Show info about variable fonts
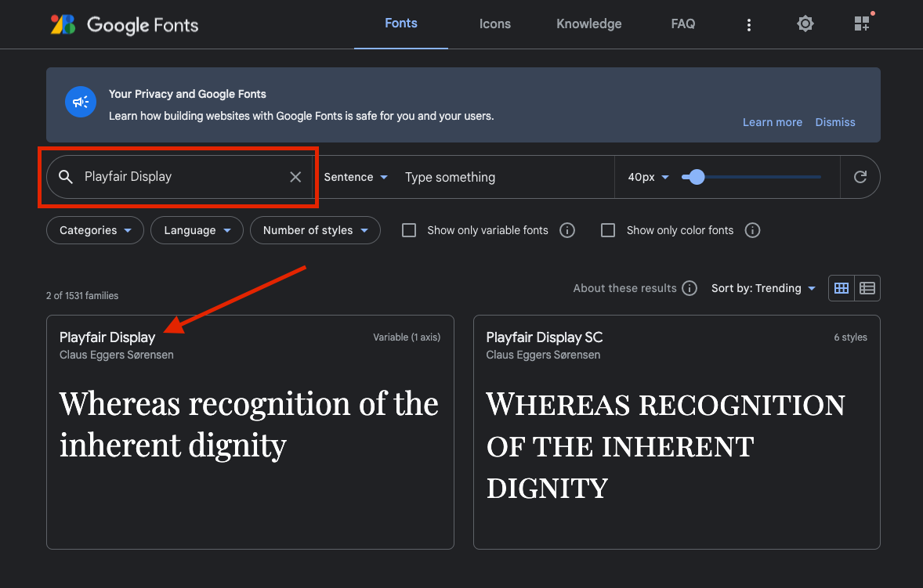The height and width of the screenshot is (588, 923). point(566,230)
